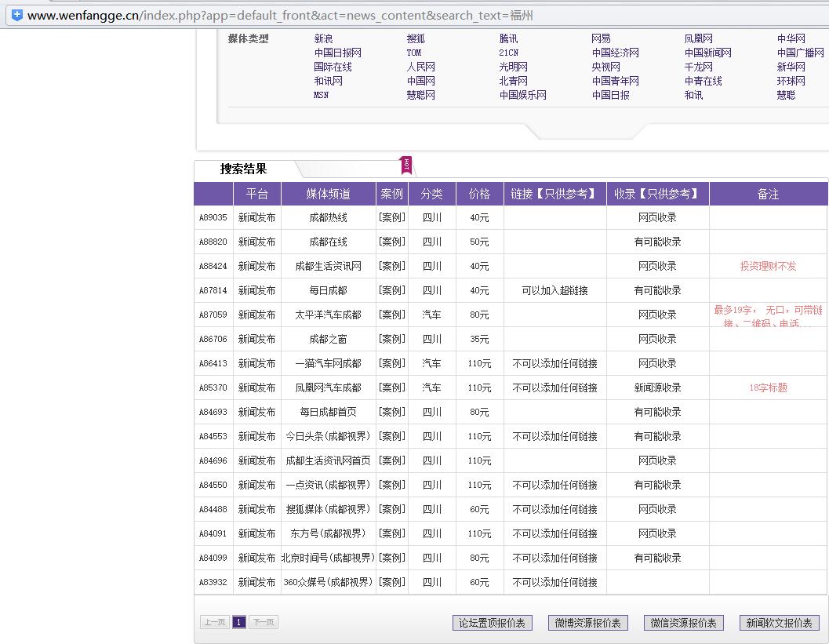Open the 中国青年网 media link
Image resolution: width=829 pixels, height=644 pixels.
click(616, 81)
